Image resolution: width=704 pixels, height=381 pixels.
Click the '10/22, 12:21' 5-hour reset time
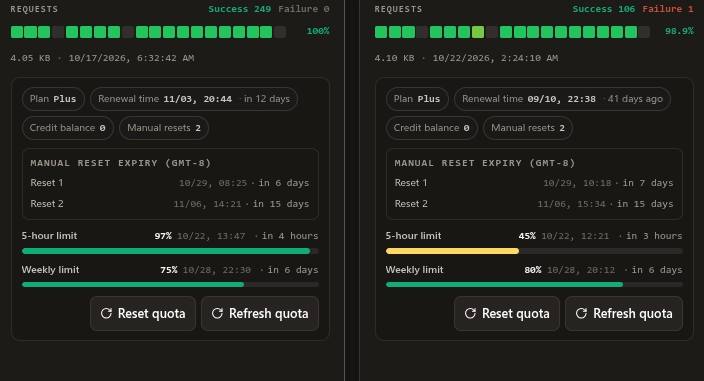575,236
